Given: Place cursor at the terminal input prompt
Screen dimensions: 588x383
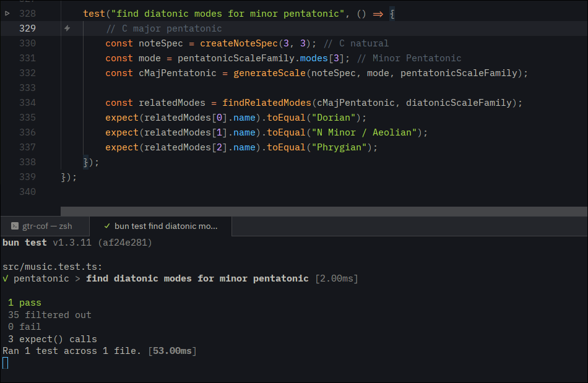Looking at the screenshot, I should tap(6, 363).
